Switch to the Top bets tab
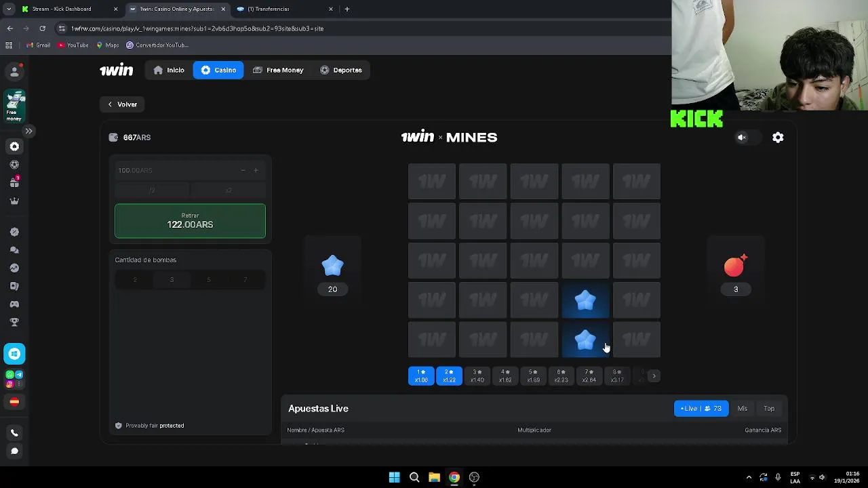The width and height of the screenshot is (868, 488). 769,409
